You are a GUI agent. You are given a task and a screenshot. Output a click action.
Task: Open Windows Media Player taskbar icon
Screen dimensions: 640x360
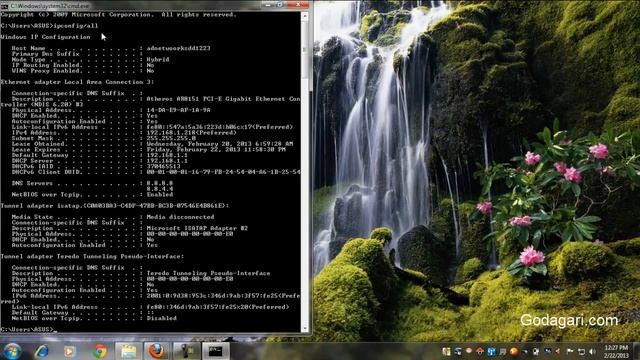click(69, 351)
